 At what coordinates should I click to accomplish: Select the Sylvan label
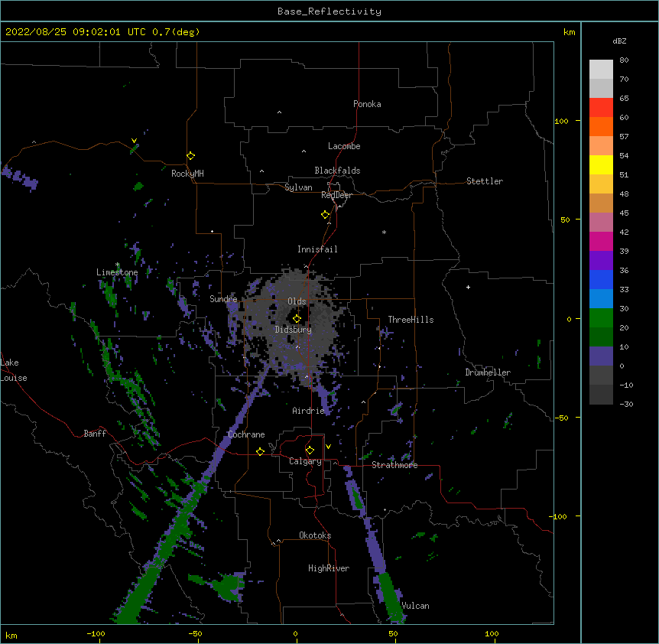coord(298,187)
